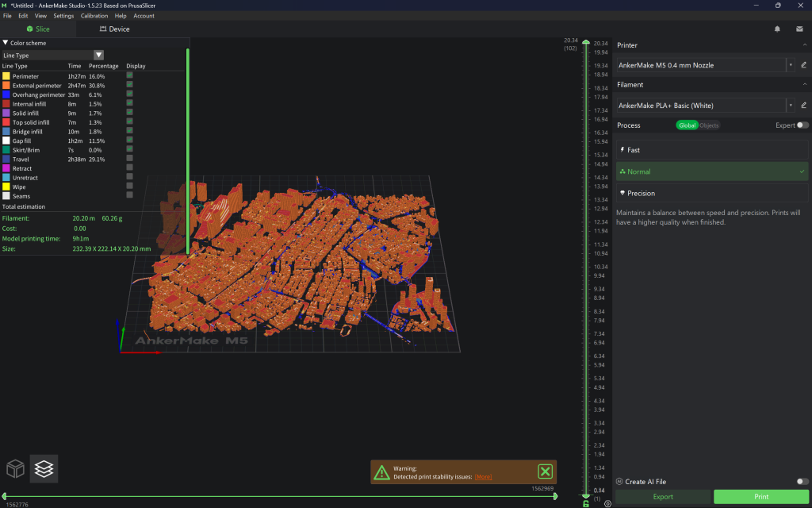
Task: Dismiss the print stability warning
Action: coord(545,471)
